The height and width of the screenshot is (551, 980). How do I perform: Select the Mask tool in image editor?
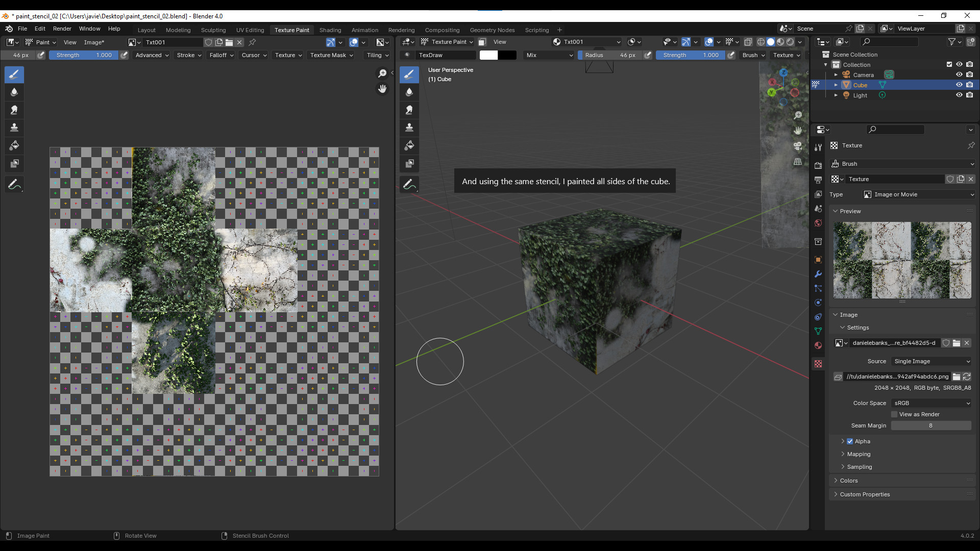point(14,164)
